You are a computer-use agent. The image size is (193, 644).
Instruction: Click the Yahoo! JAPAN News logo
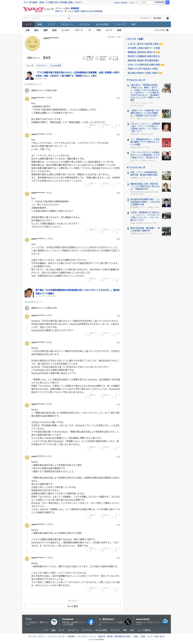(x=38, y=10)
